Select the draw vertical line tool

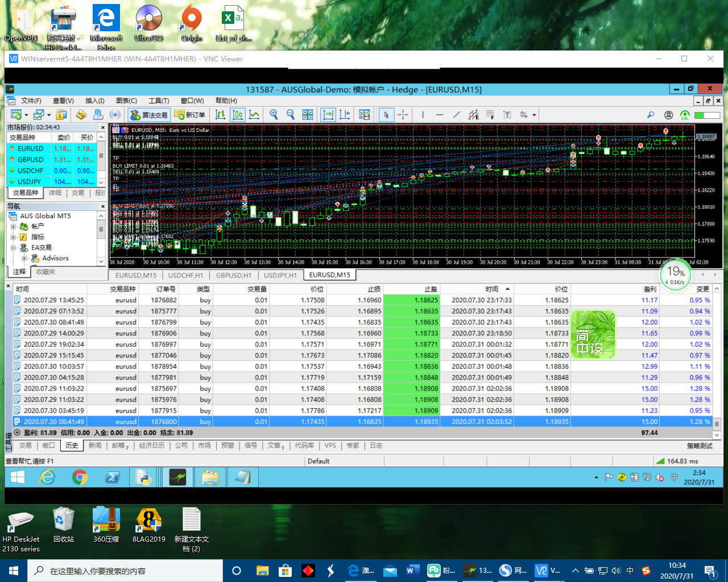tap(423, 115)
